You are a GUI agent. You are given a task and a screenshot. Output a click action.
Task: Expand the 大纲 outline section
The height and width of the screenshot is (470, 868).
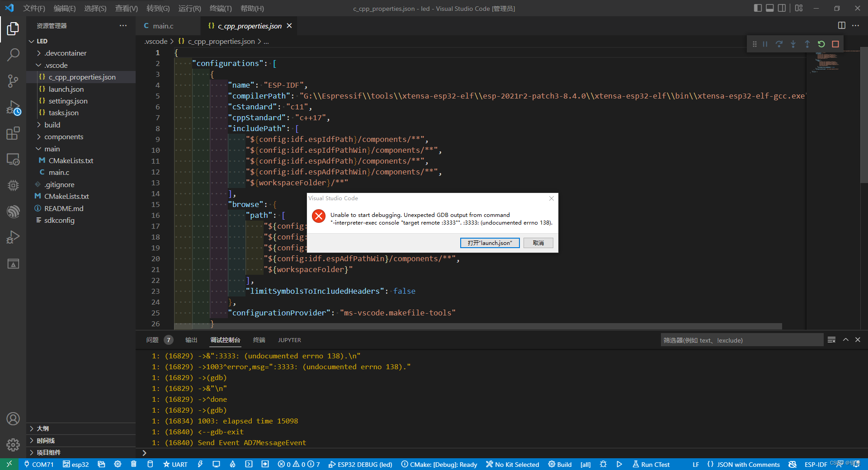tap(81, 428)
